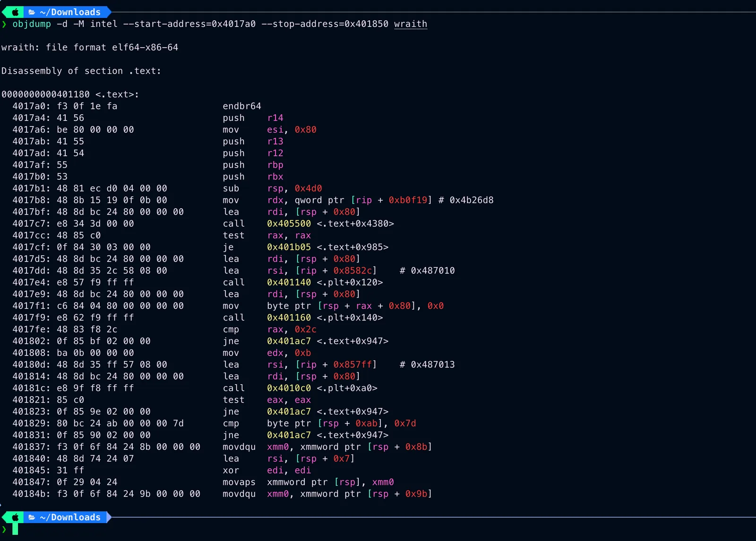
Task: Click '<.plt+0xa0>' symbol reference
Action: 347,388
